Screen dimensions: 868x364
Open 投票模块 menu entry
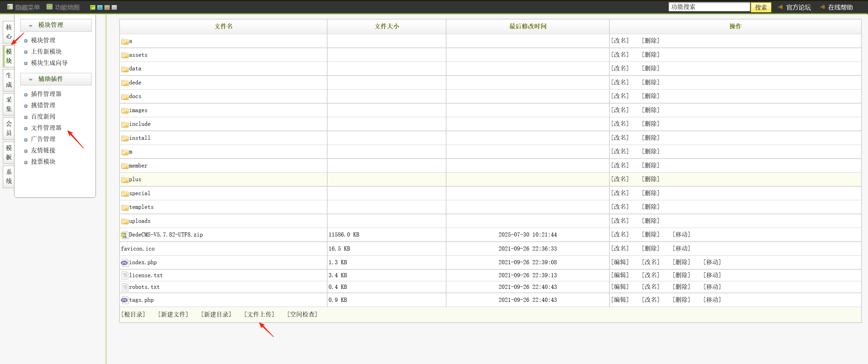43,162
